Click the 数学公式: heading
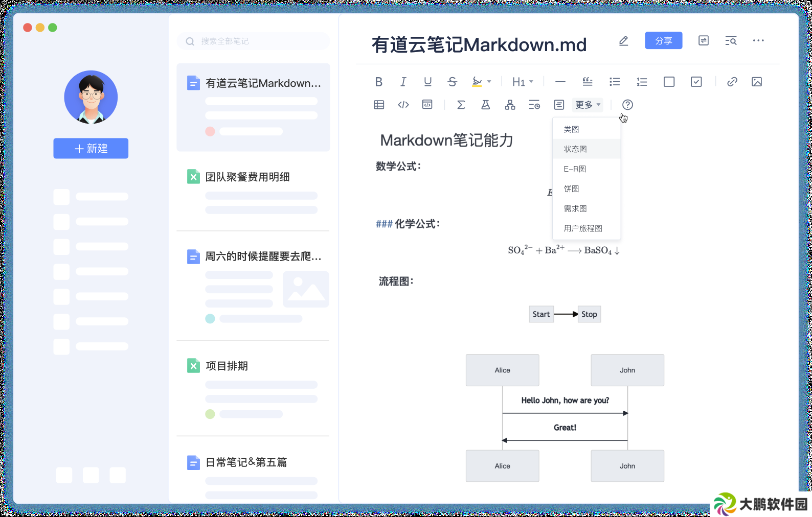The height and width of the screenshot is (517, 812). (398, 166)
